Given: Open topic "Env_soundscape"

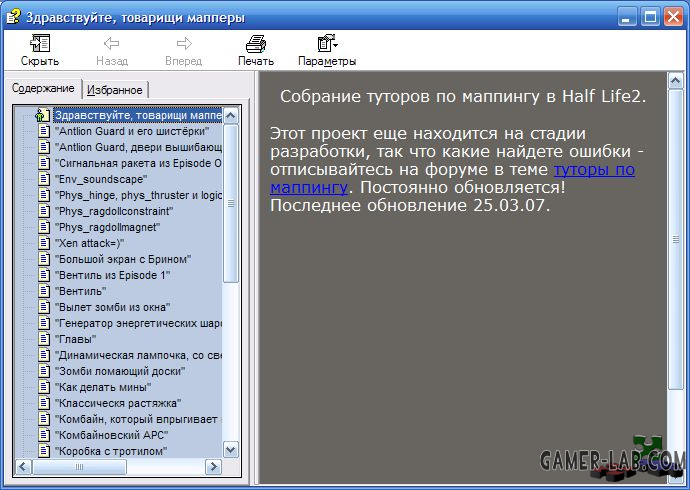Looking at the screenshot, I should [x=101, y=179].
